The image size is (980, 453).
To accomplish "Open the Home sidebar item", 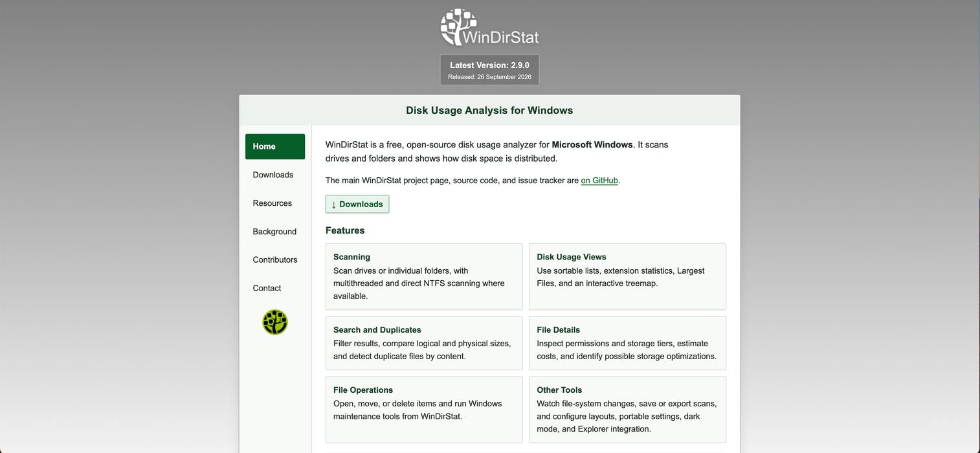I will click(275, 146).
